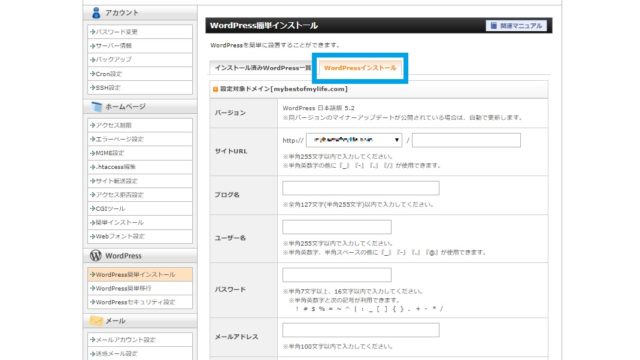
Task: Open 簡単インストール link under ホームページ
Action: [x=140, y=222]
